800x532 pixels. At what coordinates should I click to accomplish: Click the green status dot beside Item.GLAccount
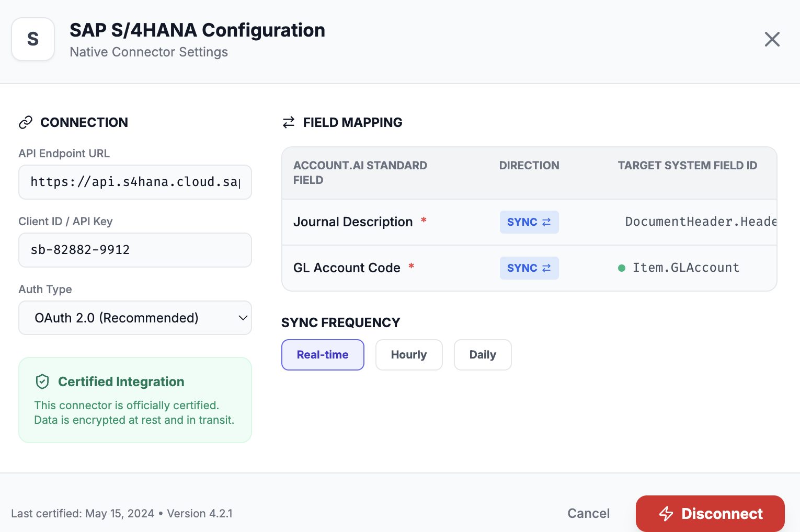(622, 268)
